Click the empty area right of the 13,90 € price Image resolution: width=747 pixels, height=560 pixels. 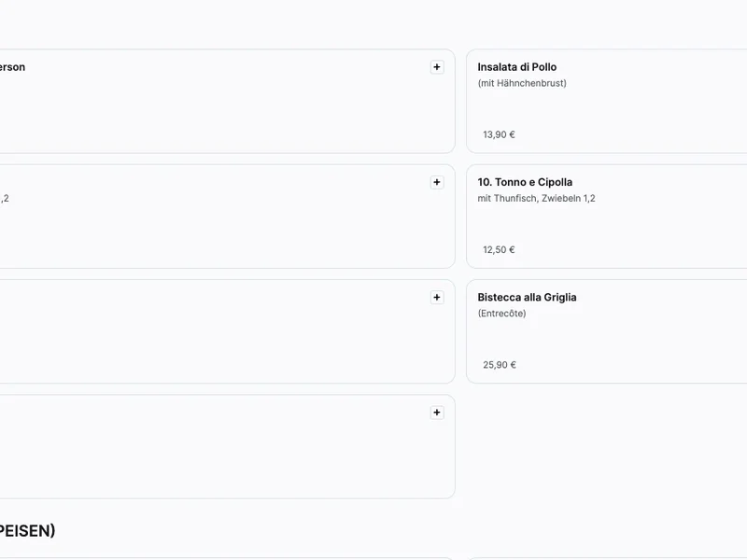pos(635,134)
